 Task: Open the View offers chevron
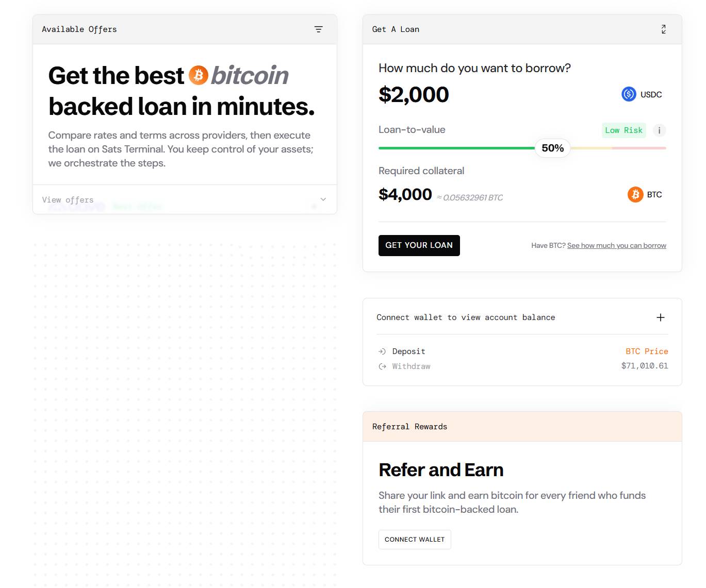(x=323, y=199)
